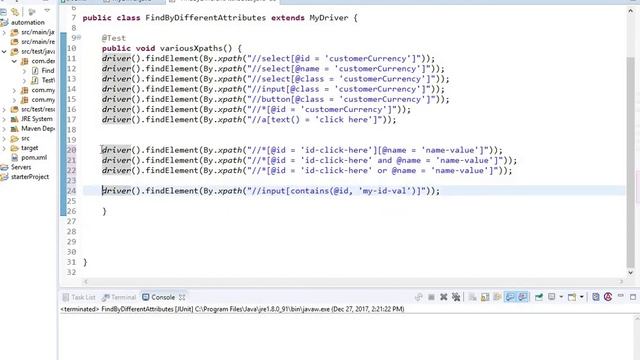The image size is (640, 360).
Task: Minimize the Console view panel
Action: [621, 296]
